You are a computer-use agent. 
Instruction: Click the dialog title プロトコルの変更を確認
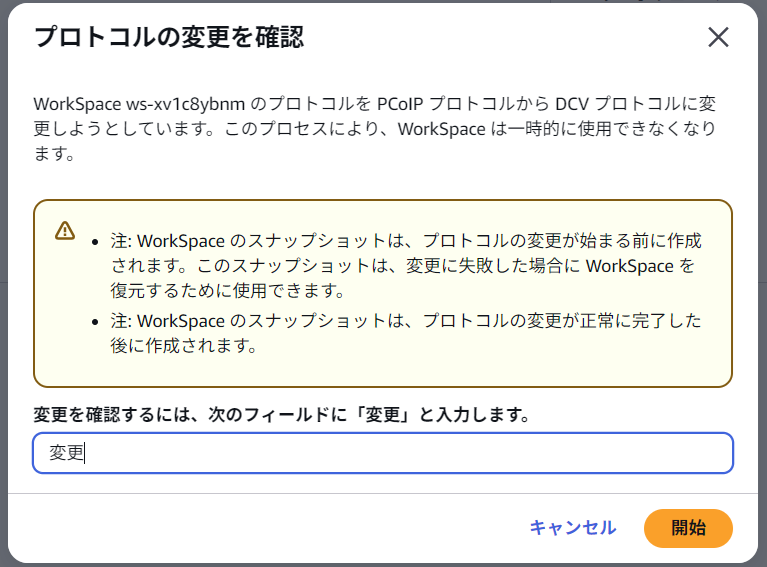pos(169,37)
